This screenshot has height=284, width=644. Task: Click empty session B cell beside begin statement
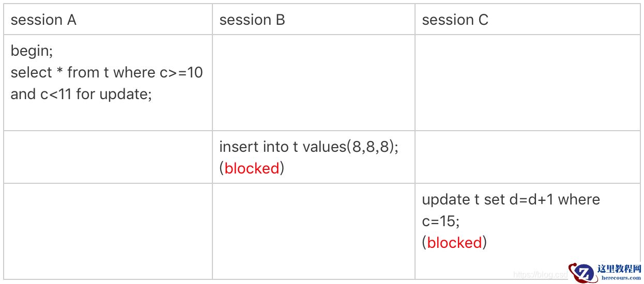pos(313,83)
